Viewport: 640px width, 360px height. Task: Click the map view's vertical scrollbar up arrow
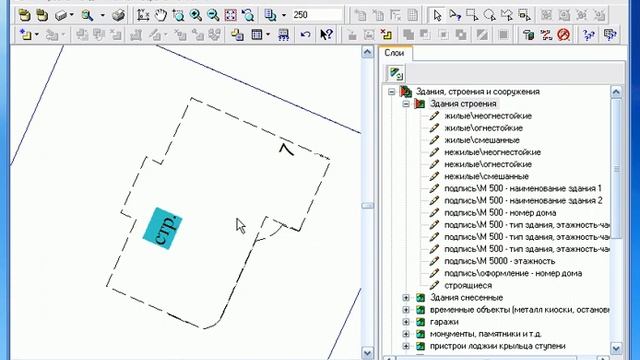[367, 52]
